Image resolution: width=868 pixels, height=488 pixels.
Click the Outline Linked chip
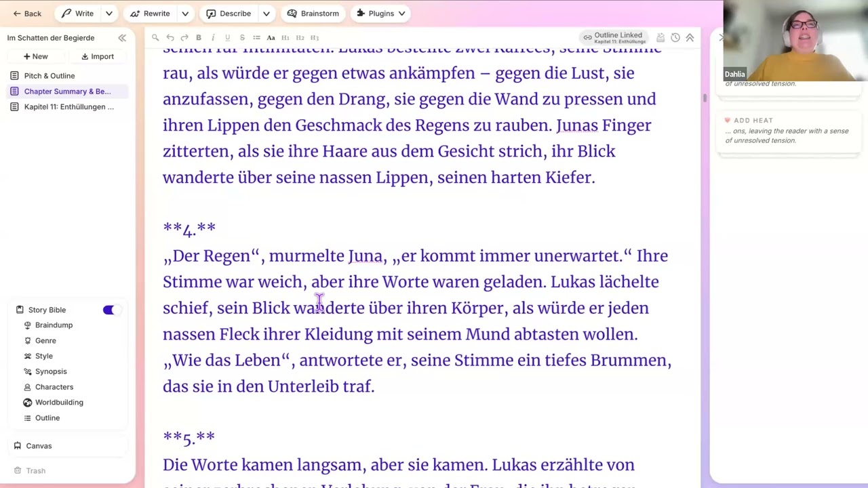tap(614, 38)
